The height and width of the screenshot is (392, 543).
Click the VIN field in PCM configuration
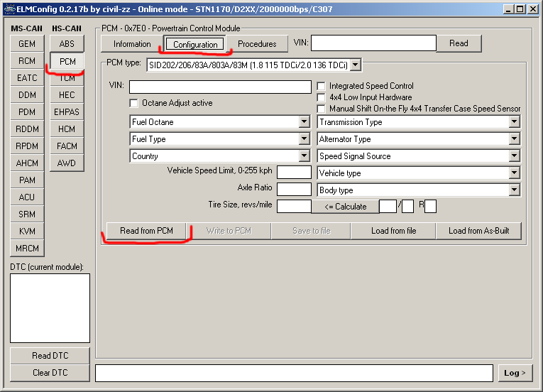tap(220, 87)
